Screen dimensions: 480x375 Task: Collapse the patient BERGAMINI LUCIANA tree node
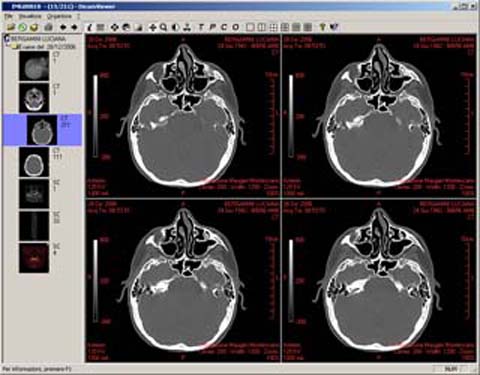coord(6,39)
